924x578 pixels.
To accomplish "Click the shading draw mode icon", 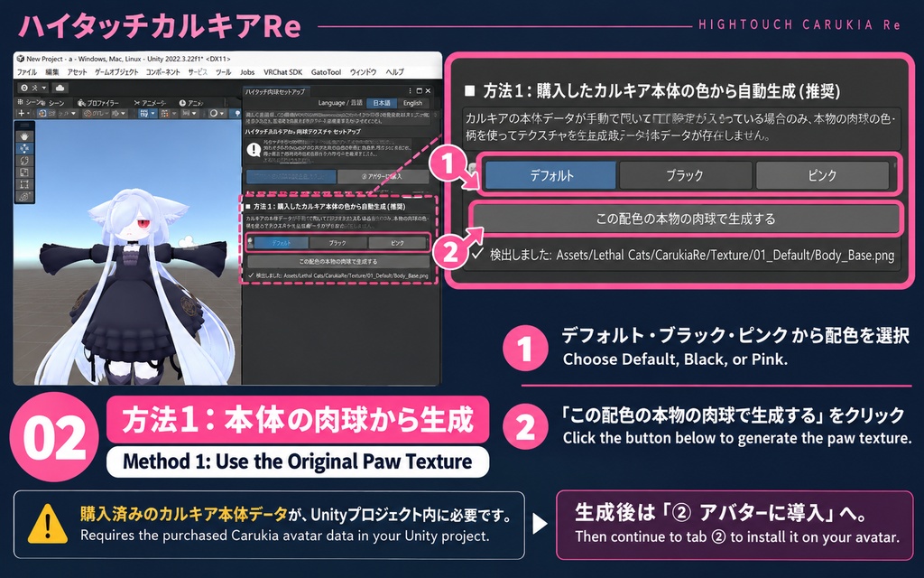I will (42, 113).
